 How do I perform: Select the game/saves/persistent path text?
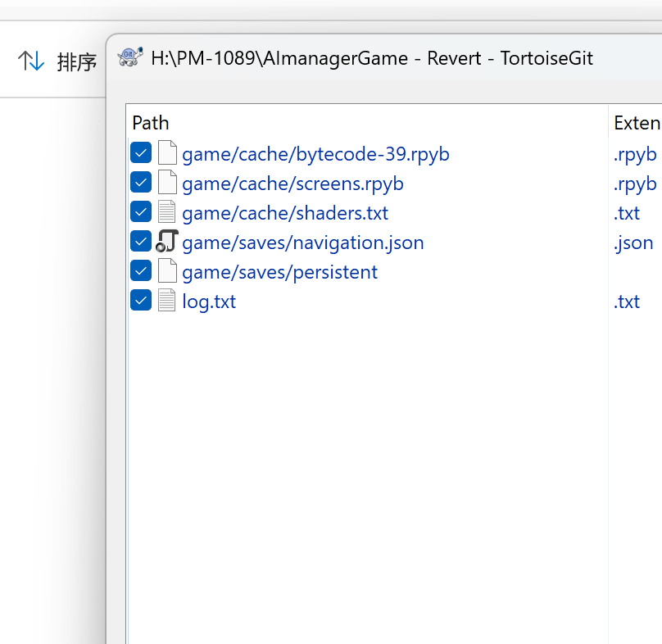click(279, 272)
